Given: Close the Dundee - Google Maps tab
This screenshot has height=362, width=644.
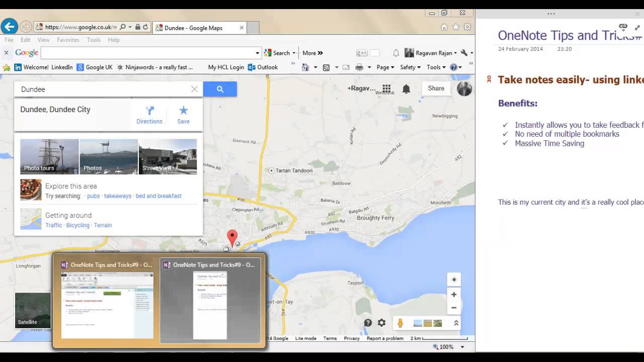Looking at the screenshot, I should [x=242, y=28].
